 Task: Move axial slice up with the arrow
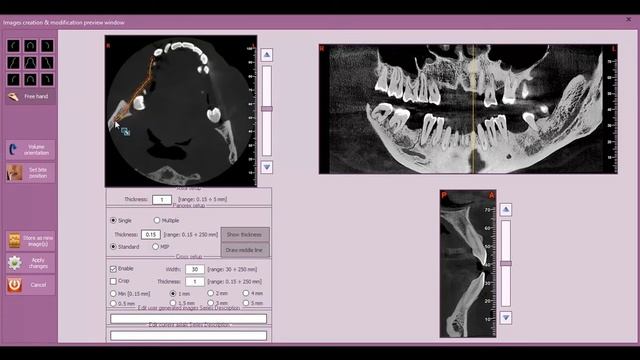(267, 55)
